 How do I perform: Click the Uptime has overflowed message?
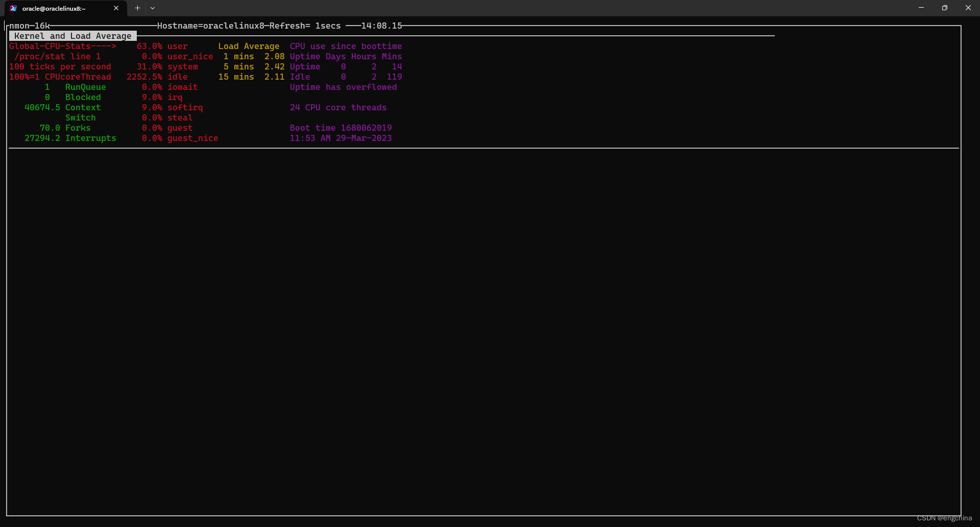(344, 87)
